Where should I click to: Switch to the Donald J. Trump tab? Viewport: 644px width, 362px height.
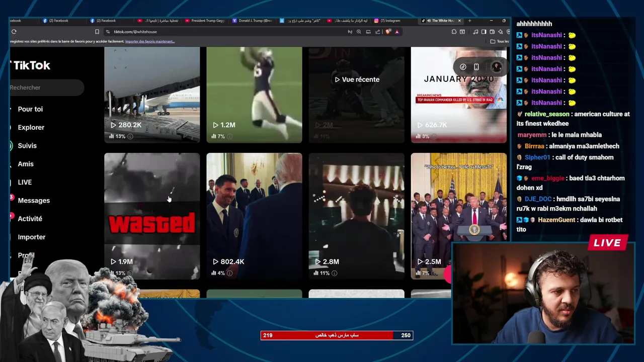[x=253, y=21]
